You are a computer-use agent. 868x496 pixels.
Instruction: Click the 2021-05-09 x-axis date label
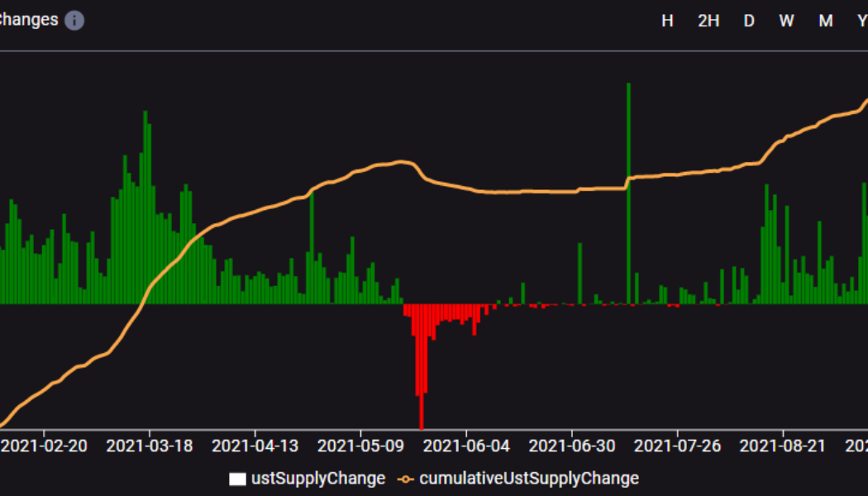360,446
